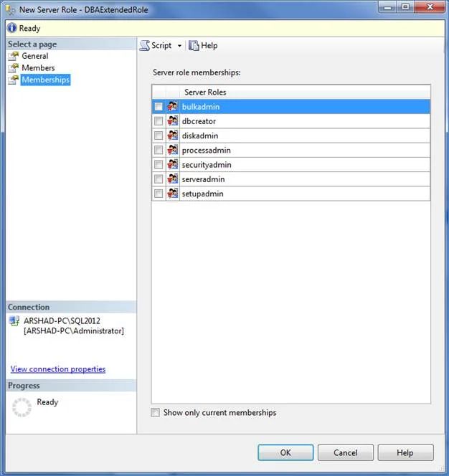Image resolution: width=449 pixels, height=476 pixels.
Task: Click the General page icon
Action: click(x=14, y=56)
